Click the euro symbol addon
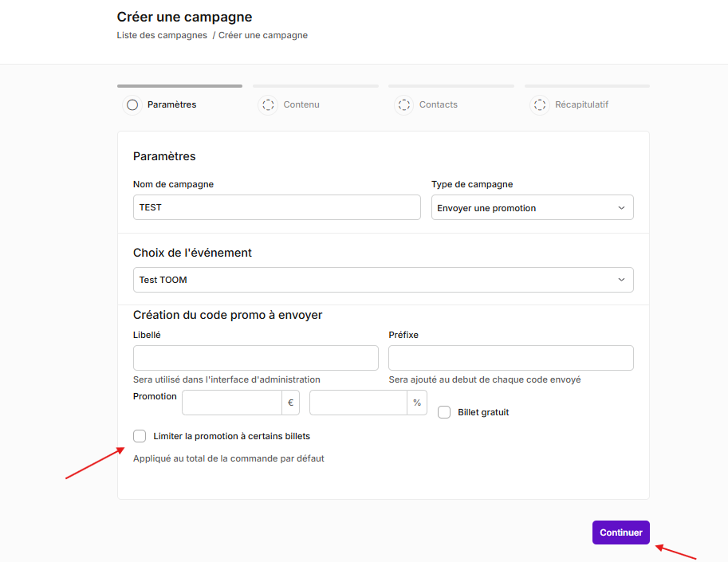This screenshot has height=562, width=728. 291,403
